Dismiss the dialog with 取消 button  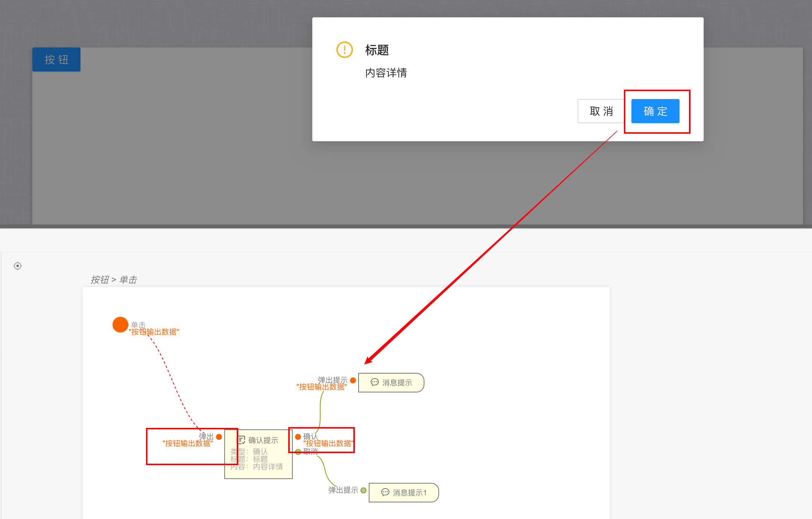coord(601,111)
